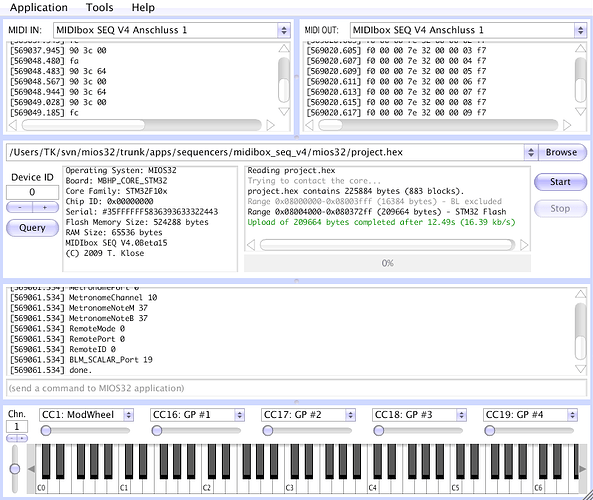Viewport: 593px width, 500px height.
Task: Click the keyboard shift-right arrow near C6
Action: (x=583, y=469)
